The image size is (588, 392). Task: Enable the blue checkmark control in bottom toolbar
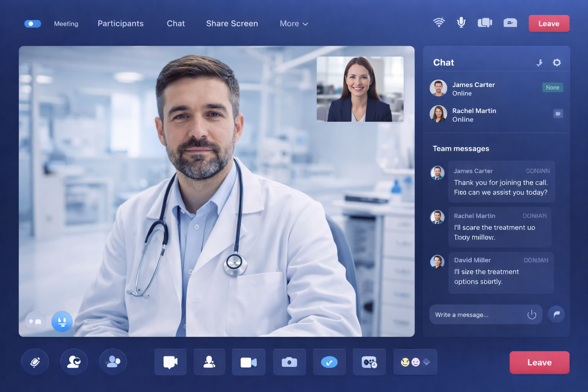(329, 362)
